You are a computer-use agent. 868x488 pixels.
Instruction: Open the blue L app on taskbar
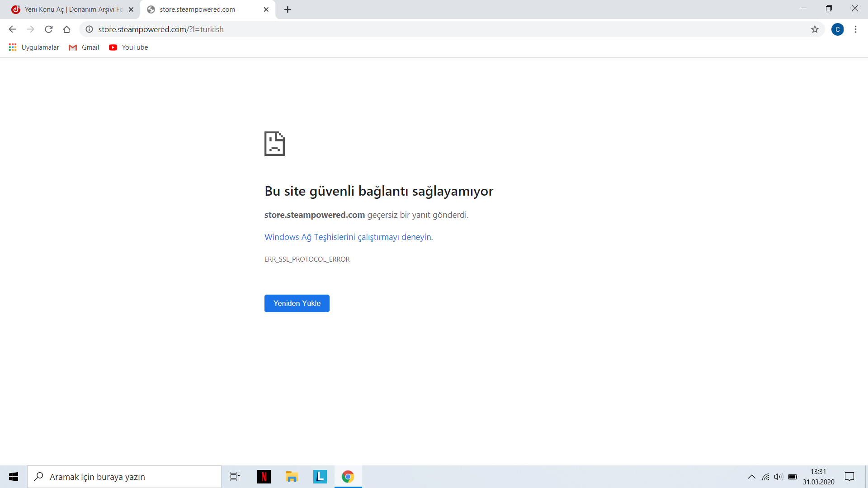pos(320,477)
